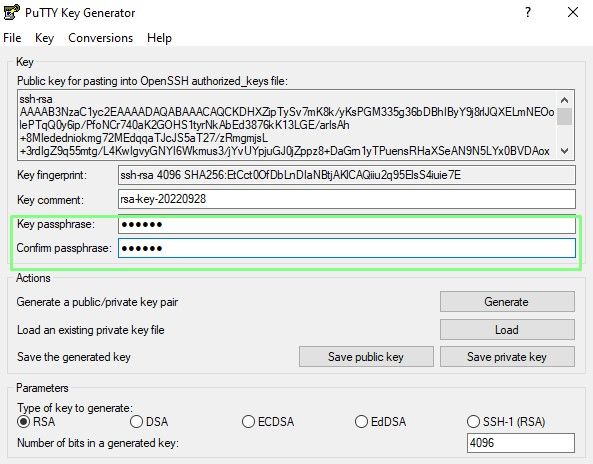Click Save public key button
The image size is (593, 464).
[366, 357]
